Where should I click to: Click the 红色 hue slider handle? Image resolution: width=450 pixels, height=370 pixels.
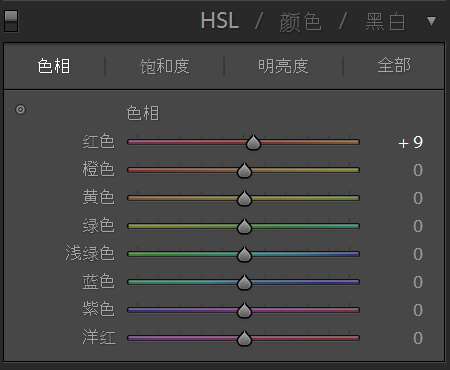(254, 143)
